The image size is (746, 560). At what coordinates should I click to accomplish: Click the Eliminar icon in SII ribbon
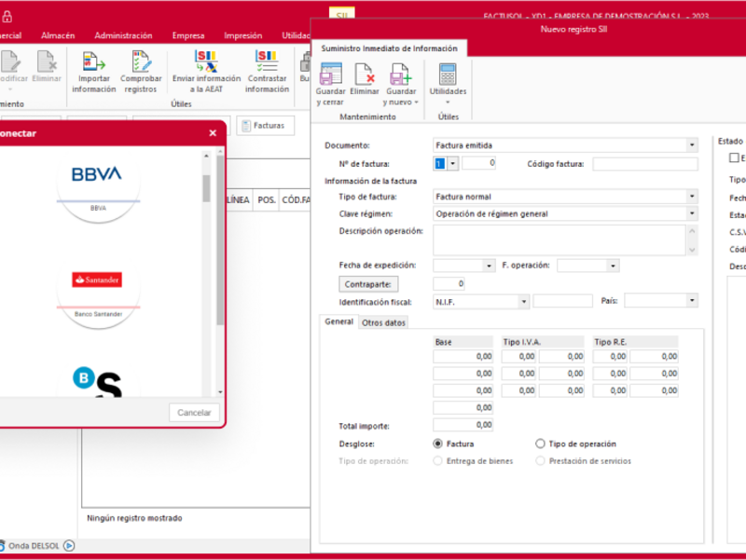(365, 75)
